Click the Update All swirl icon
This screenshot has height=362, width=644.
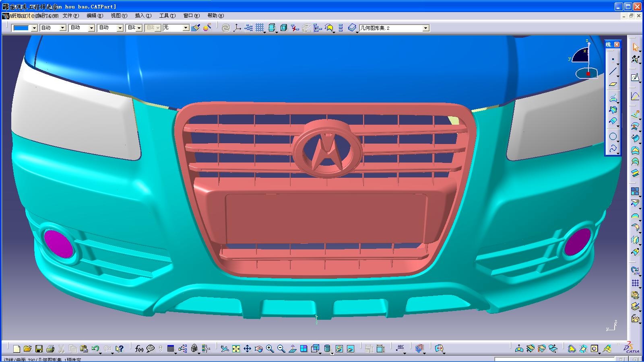click(226, 28)
